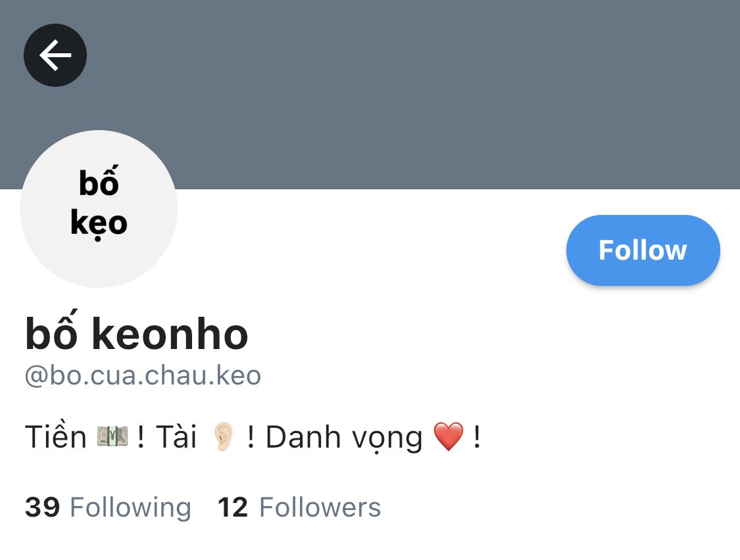Image resolution: width=740 pixels, height=560 pixels.
Task: Click the word Tiền in bio
Action: point(56,436)
